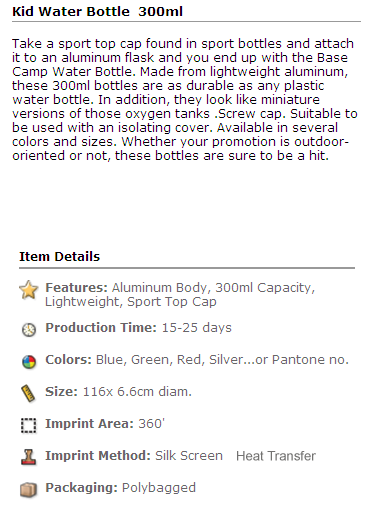The image size is (377, 509).
Task: Click the Item Details heading
Action: pos(60,256)
